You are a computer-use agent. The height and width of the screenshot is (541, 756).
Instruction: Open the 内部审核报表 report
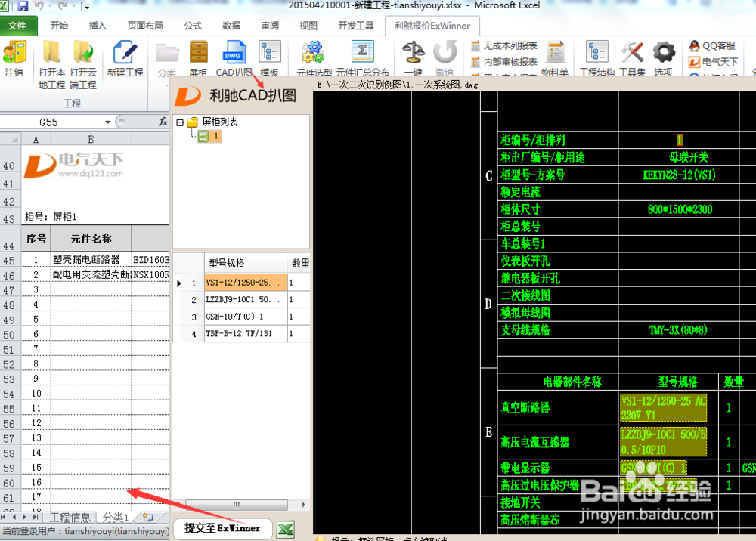coord(503,62)
